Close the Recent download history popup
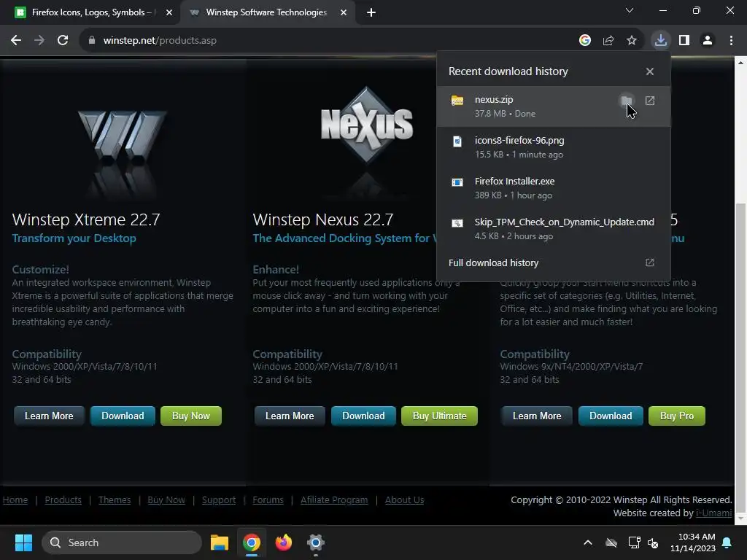747x560 pixels. [650, 71]
